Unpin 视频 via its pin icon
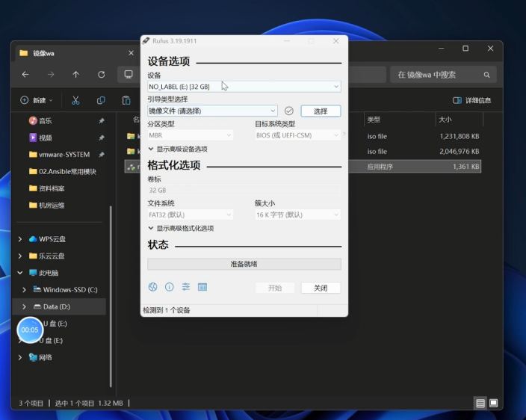The width and height of the screenshot is (526, 420). click(x=102, y=138)
